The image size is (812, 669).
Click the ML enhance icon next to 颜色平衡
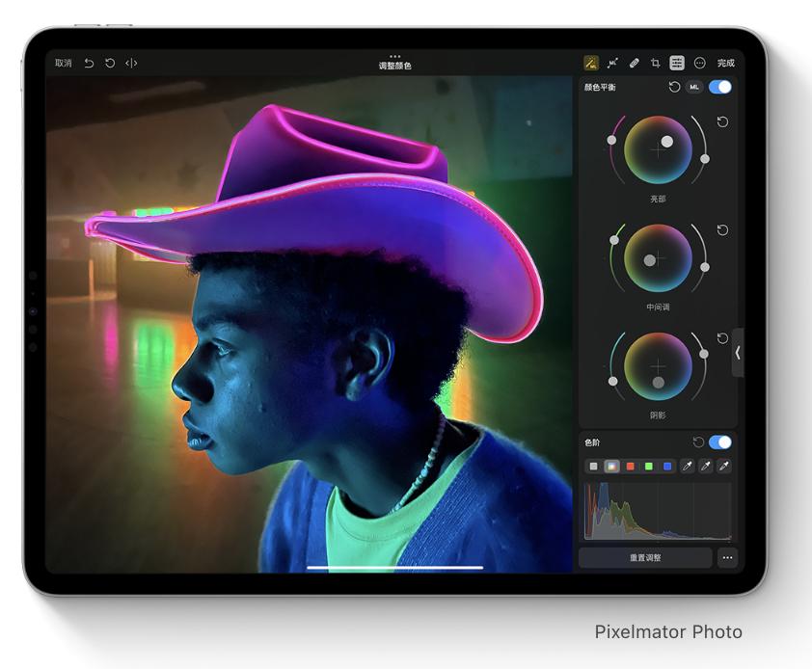coord(693,87)
